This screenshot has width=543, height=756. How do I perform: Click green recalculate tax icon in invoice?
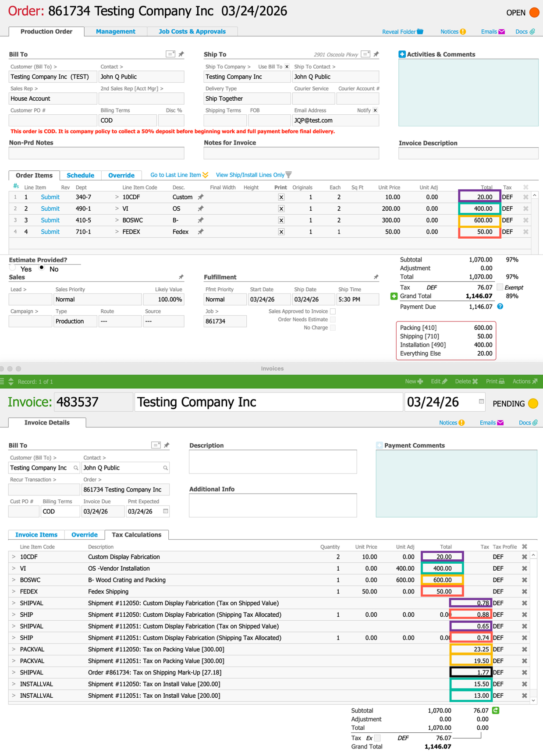(496, 710)
